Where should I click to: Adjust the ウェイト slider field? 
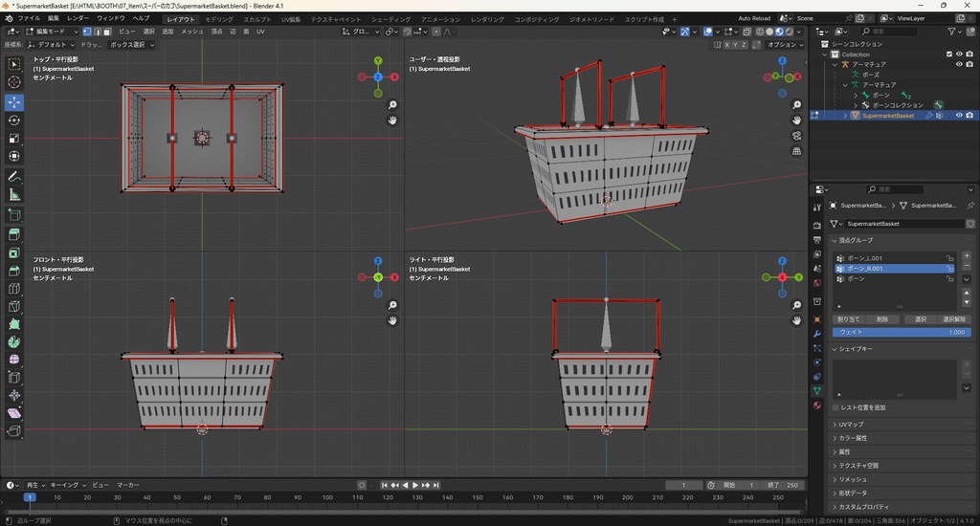901,332
